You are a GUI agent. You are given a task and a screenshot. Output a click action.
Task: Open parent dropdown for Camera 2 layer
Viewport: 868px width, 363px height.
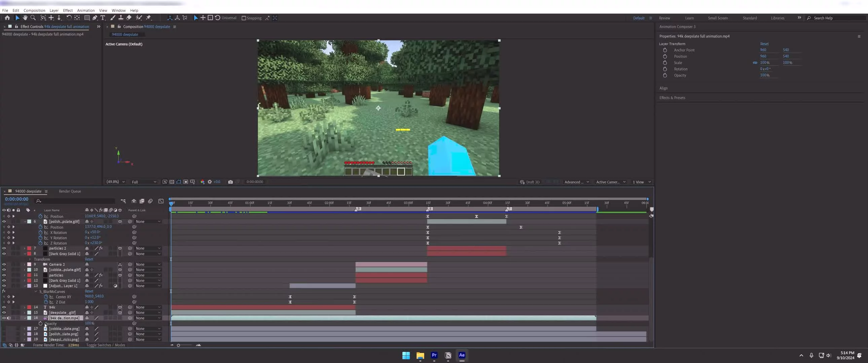[148, 264]
